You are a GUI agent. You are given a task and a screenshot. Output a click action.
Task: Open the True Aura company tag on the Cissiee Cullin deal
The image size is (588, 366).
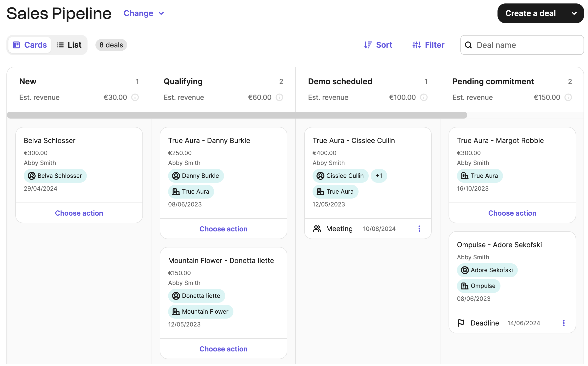pos(335,192)
